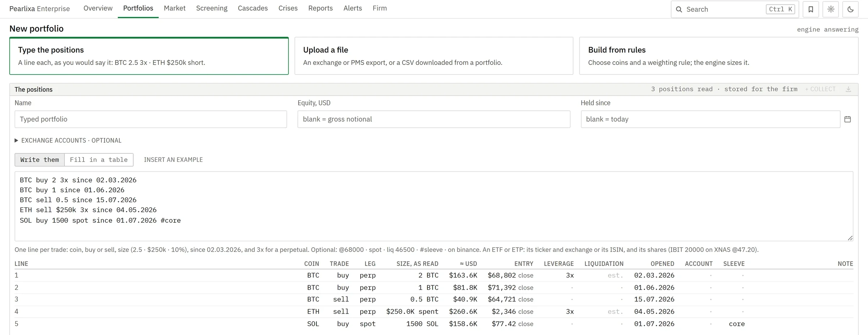
Task: Open the Held since calendar picker
Action: click(847, 119)
